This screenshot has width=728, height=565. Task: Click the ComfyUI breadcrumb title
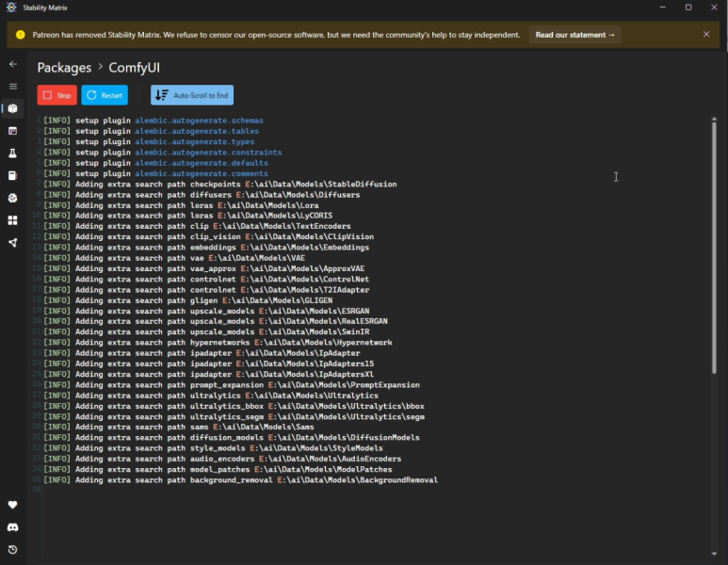[134, 68]
